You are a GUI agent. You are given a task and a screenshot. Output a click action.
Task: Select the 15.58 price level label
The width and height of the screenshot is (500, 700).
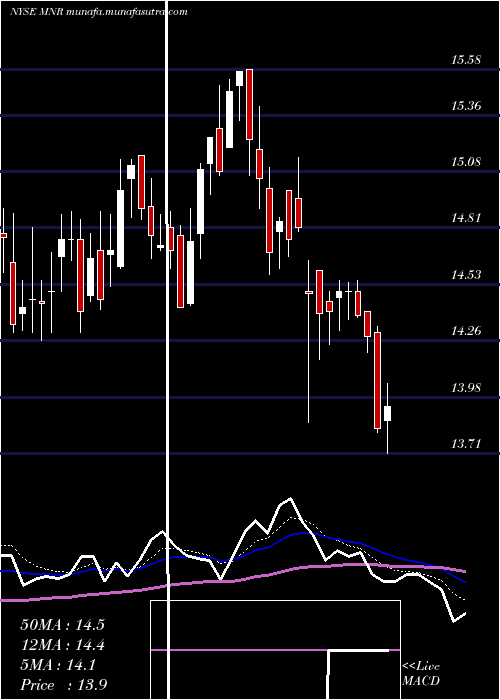[x=466, y=60]
